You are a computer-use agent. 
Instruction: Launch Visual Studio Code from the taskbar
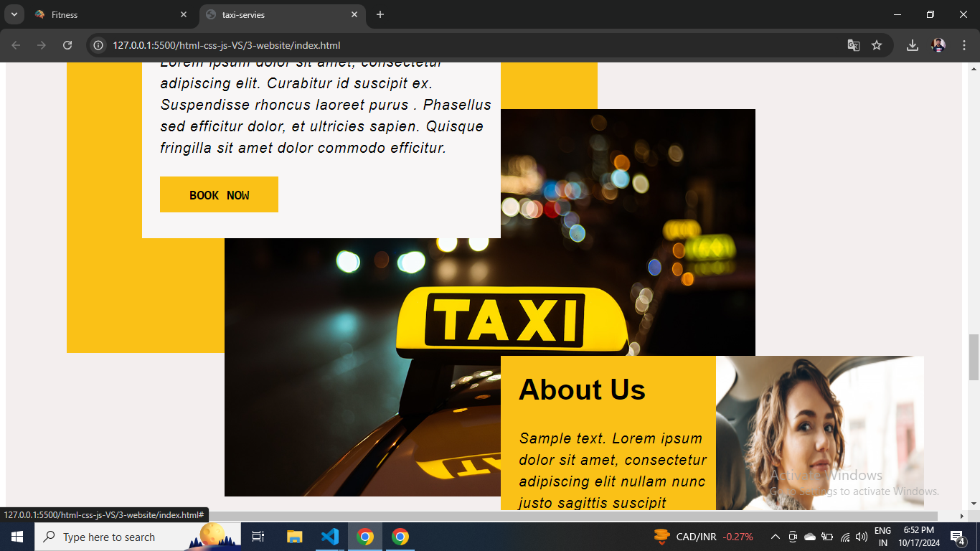coord(330,537)
